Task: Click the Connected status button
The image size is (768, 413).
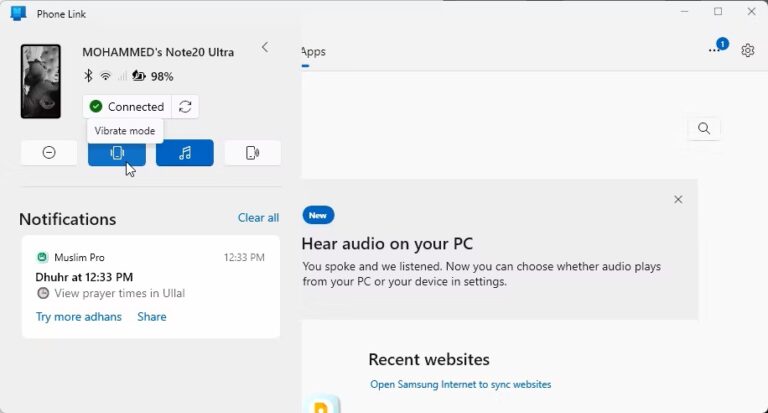Action: (x=127, y=106)
